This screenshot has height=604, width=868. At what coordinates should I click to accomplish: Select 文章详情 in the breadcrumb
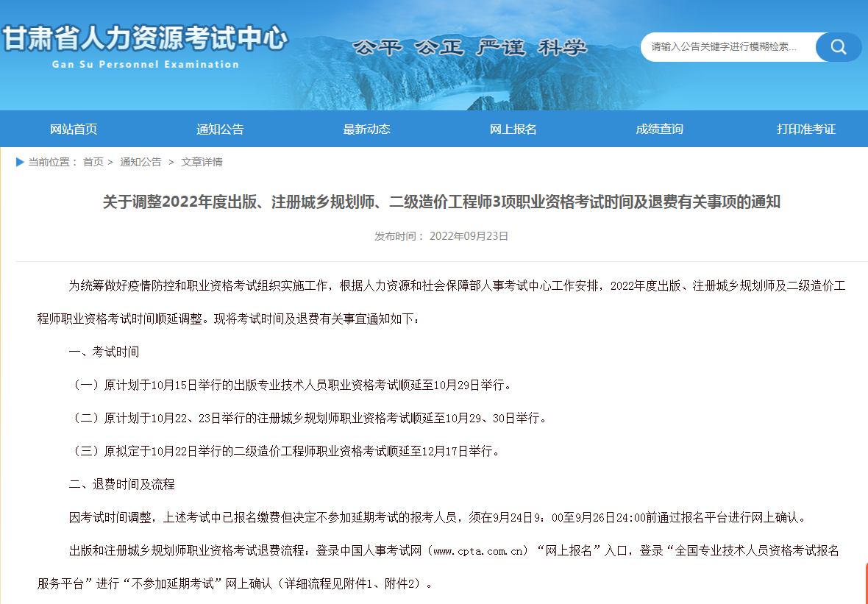click(202, 162)
